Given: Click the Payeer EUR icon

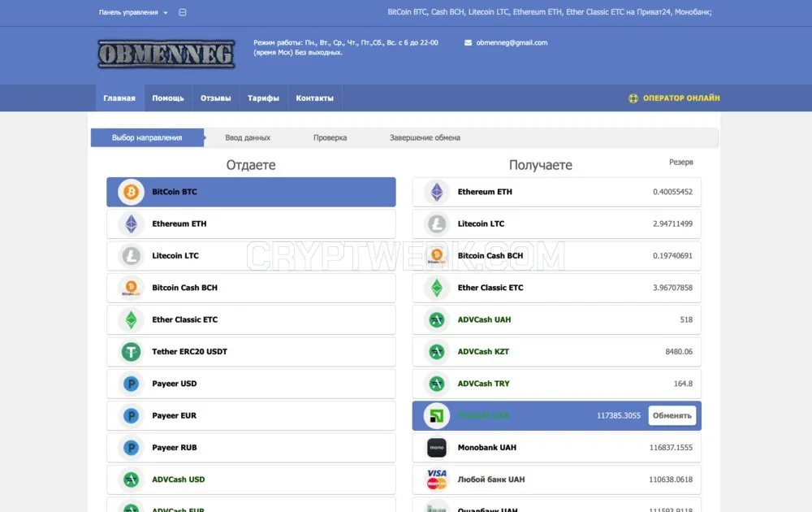Looking at the screenshot, I should pyautogui.click(x=131, y=415).
